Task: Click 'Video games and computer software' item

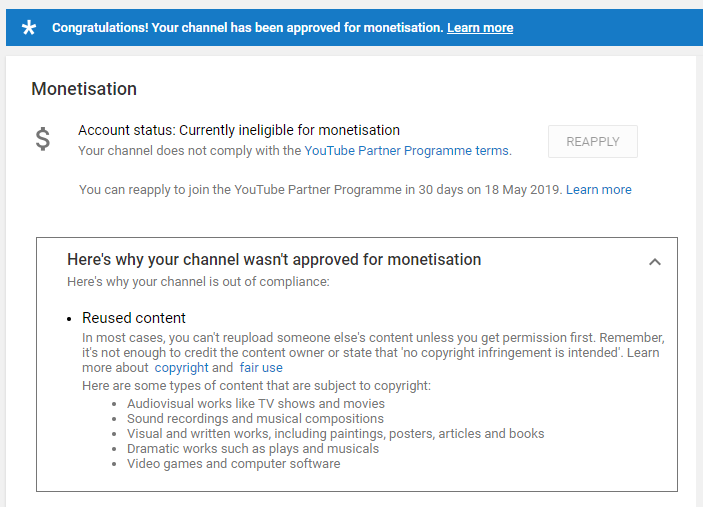Action: coord(234,464)
